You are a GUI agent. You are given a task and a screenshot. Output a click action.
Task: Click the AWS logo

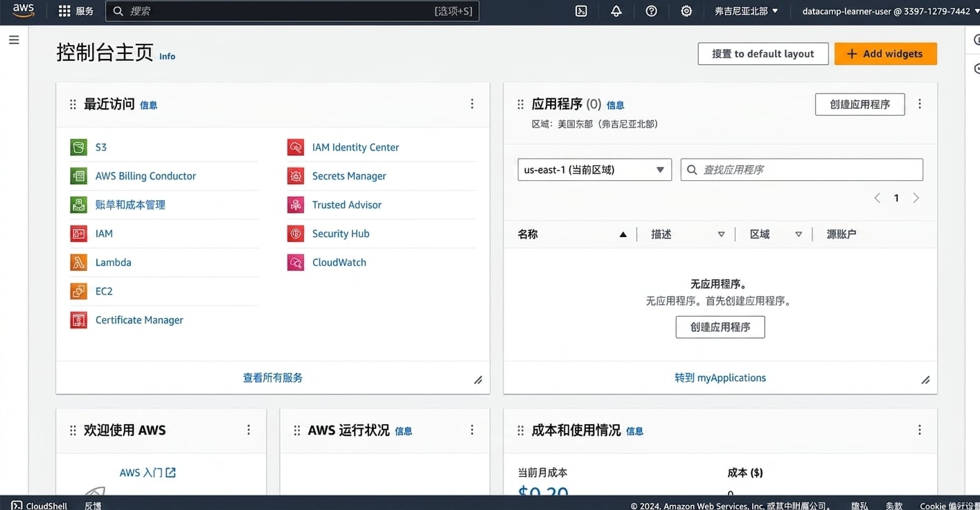tap(23, 10)
